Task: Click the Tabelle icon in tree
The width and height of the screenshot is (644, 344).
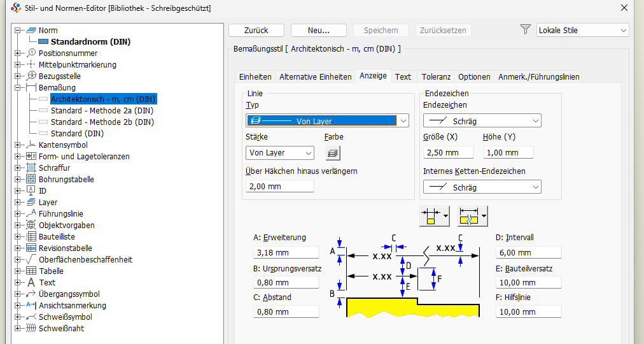Action: point(31,271)
